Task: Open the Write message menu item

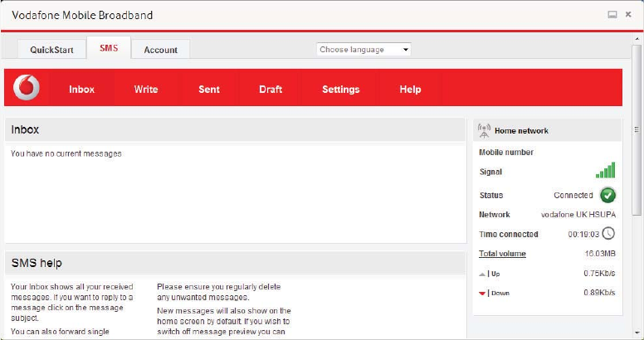Action: (146, 89)
